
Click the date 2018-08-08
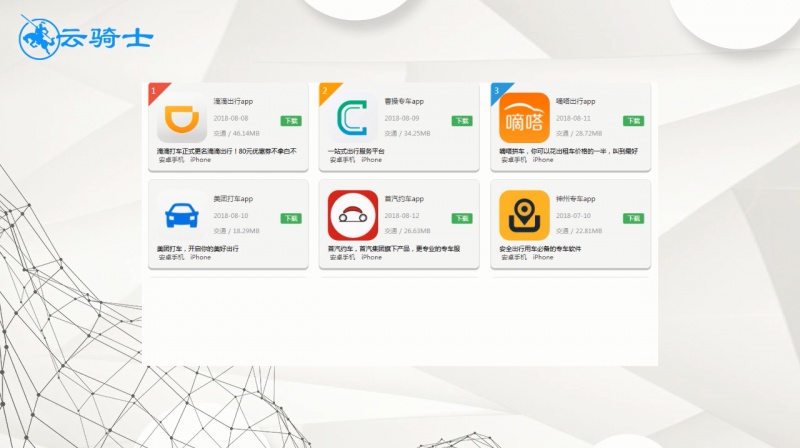(x=231, y=118)
